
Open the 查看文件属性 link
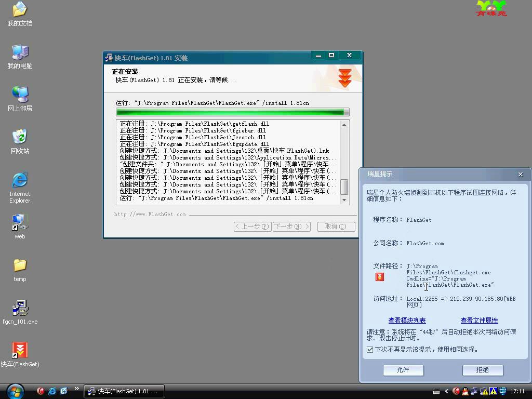(479, 320)
